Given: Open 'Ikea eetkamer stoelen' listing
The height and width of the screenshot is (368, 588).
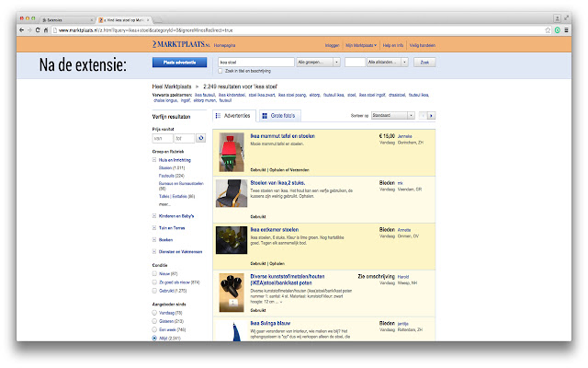Looking at the screenshot, I should click(275, 229).
